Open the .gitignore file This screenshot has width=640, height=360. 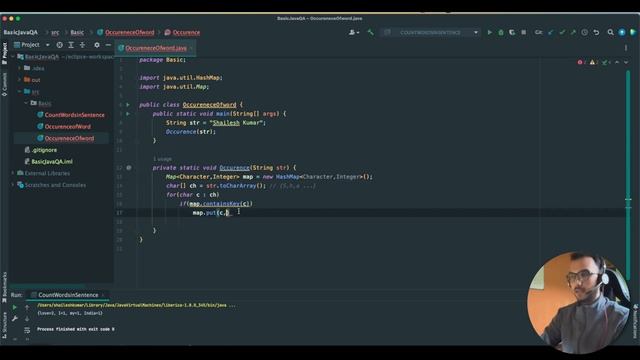point(44,150)
